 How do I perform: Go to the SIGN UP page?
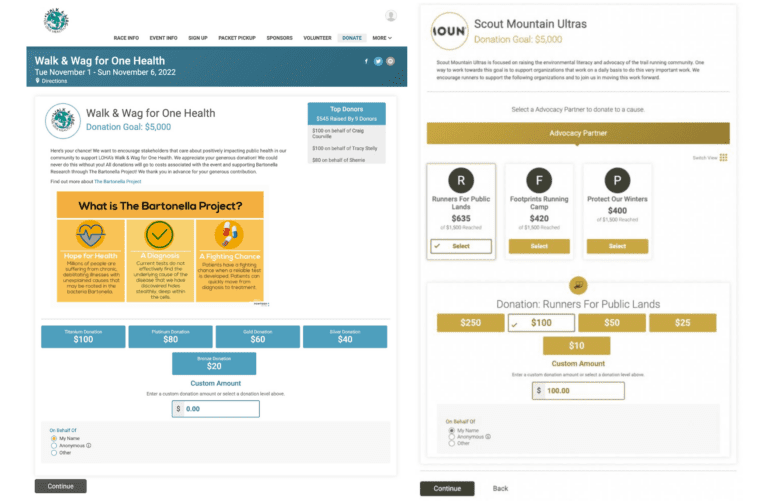tap(198, 38)
